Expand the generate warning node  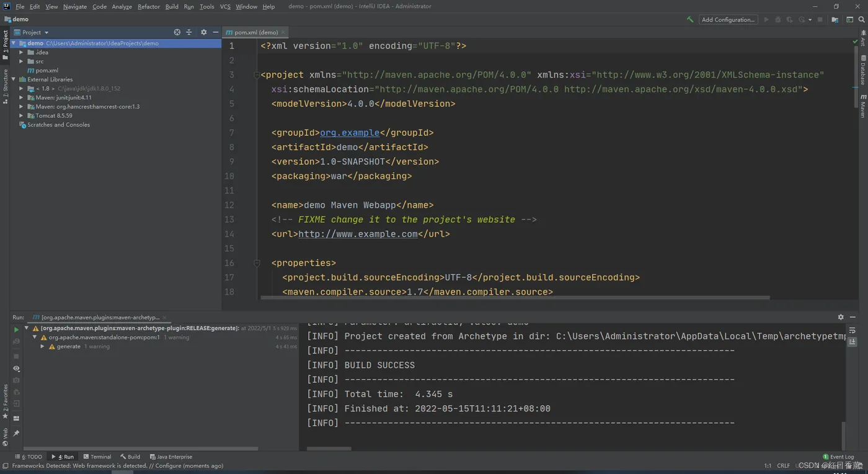click(x=42, y=346)
